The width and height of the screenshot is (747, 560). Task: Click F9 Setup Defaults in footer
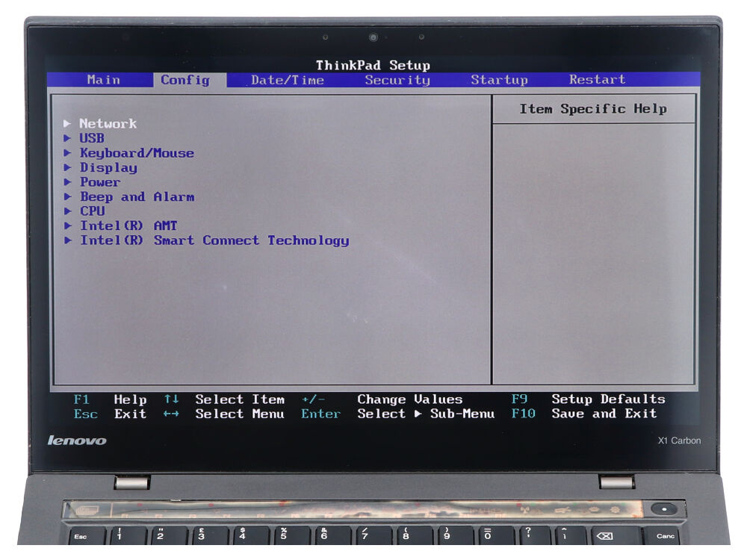[588, 399]
